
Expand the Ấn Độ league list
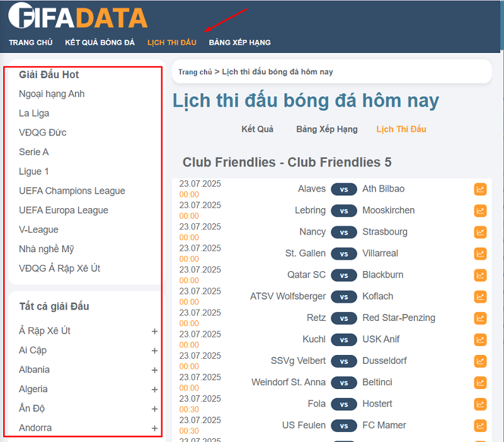coord(154,409)
